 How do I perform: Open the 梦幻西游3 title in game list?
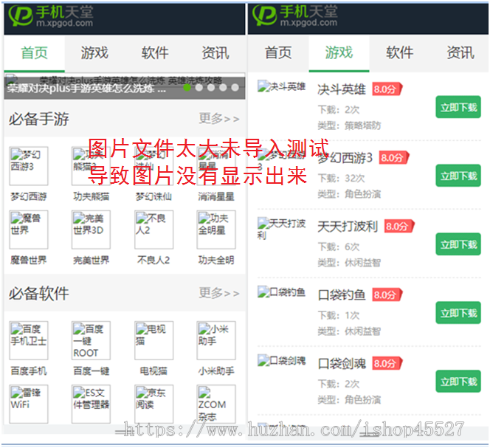click(x=345, y=158)
